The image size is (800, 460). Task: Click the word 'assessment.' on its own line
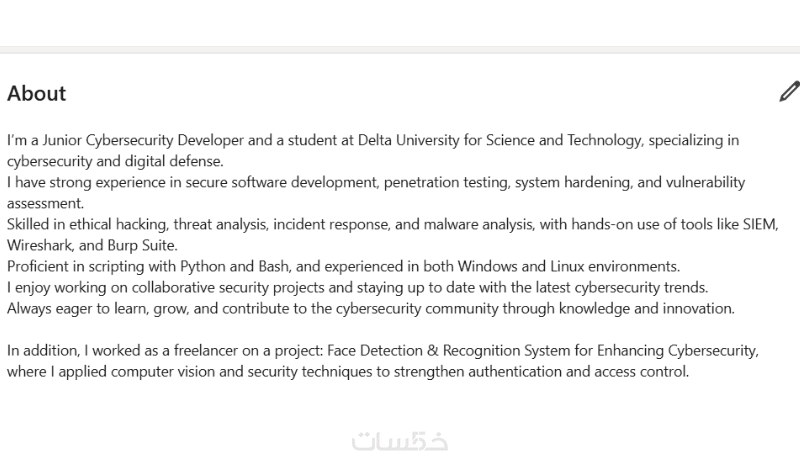coord(47,203)
